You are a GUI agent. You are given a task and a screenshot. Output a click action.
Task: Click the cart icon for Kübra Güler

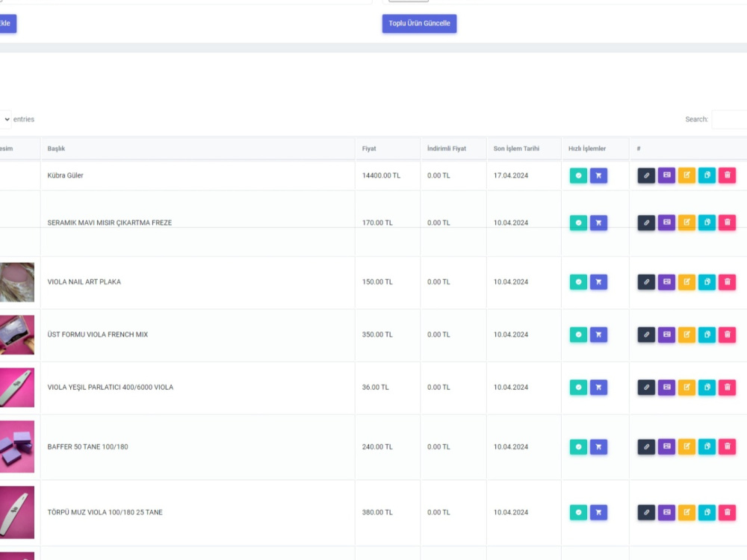click(598, 175)
